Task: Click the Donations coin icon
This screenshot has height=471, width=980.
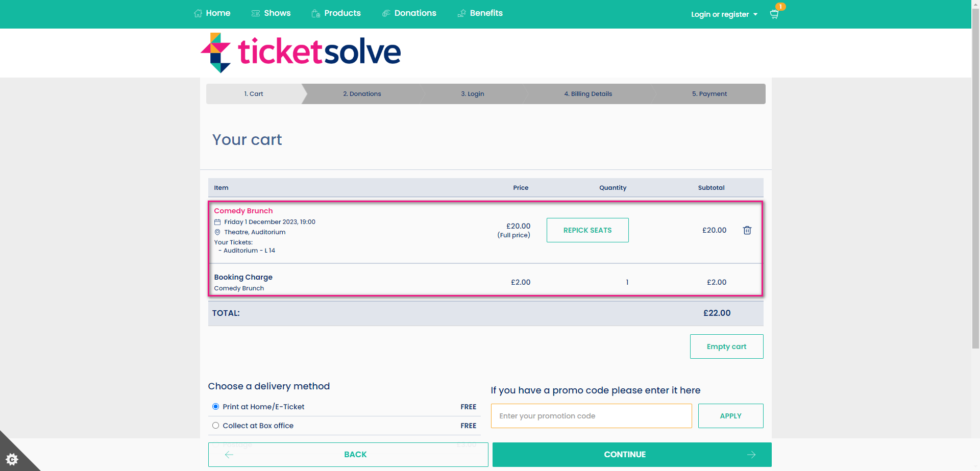Action: [x=386, y=13]
